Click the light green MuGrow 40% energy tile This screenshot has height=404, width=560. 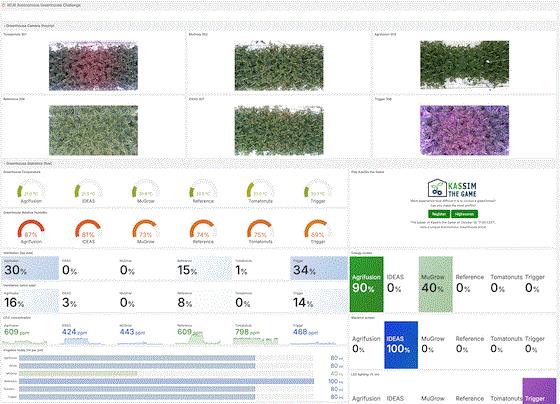(x=436, y=284)
